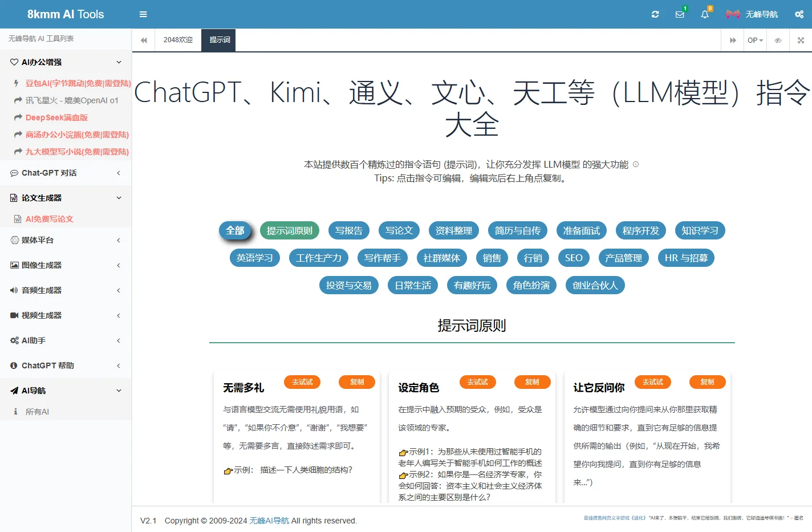
Task: Open 无峰AI导航 footer link
Action: click(269, 521)
